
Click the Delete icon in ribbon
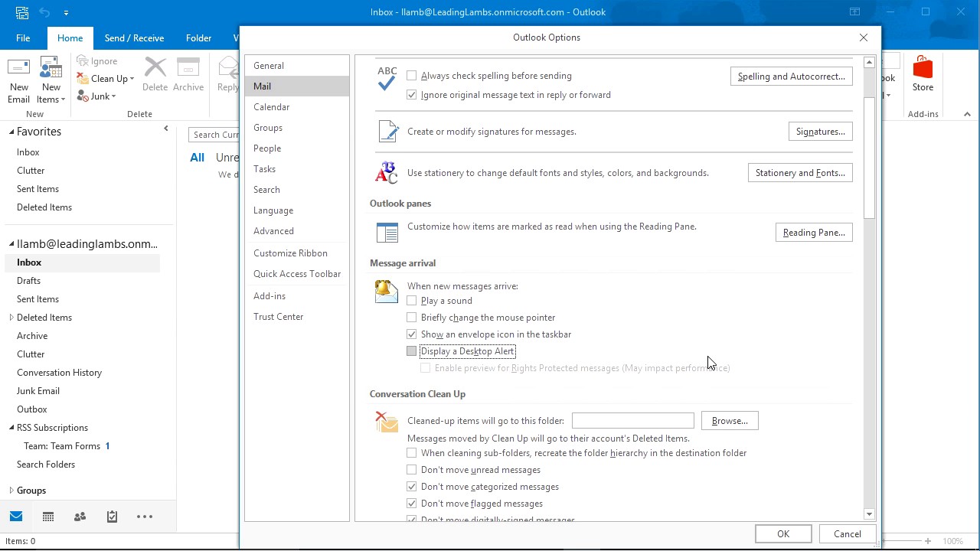[x=155, y=74]
